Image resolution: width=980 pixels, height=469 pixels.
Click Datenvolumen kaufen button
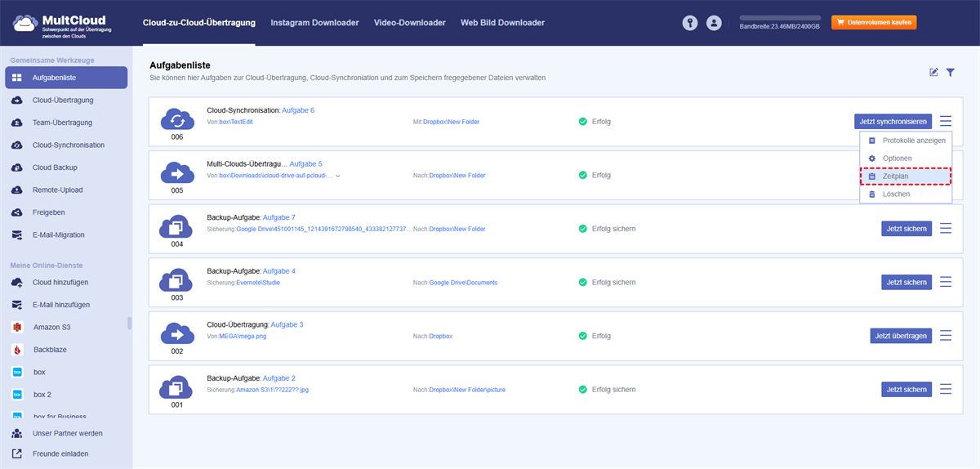(x=873, y=23)
